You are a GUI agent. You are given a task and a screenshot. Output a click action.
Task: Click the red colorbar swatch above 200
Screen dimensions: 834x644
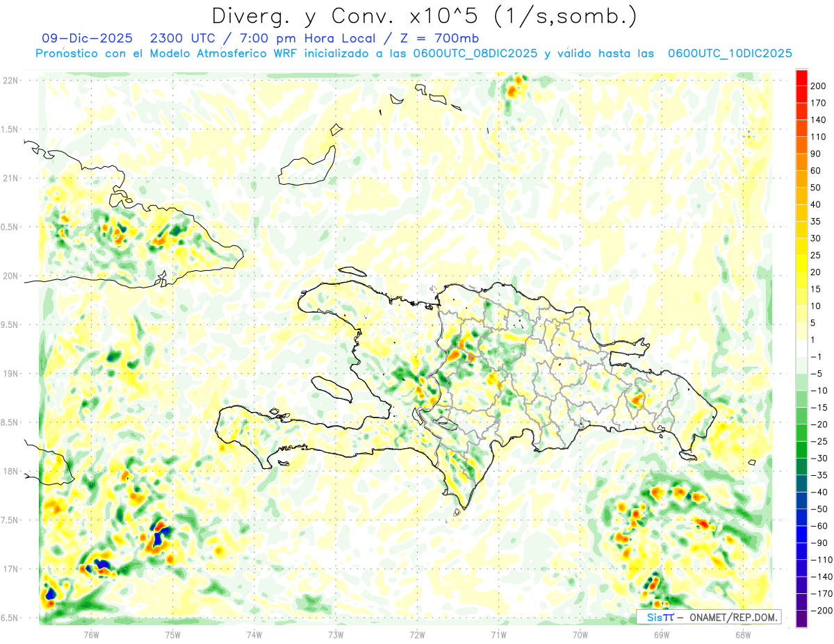pyautogui.click(x=802, y=78)
